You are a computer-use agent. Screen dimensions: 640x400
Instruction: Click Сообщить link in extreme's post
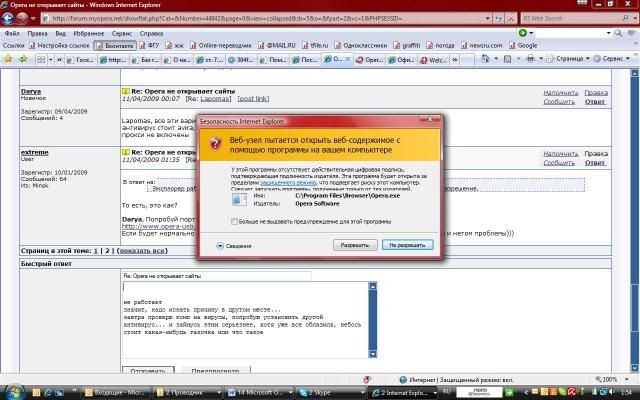coord(559,162)
